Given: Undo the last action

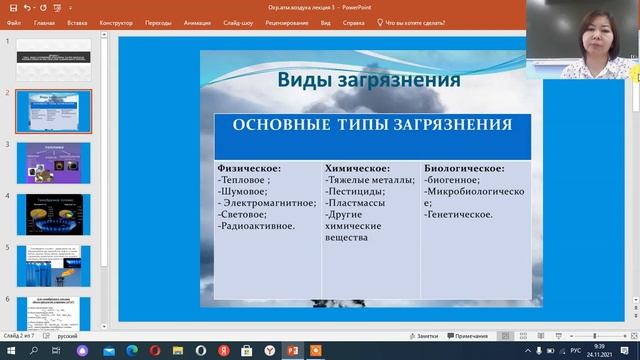Looking at the screenshot, I should pyautogui.click(x=27, y=8).
